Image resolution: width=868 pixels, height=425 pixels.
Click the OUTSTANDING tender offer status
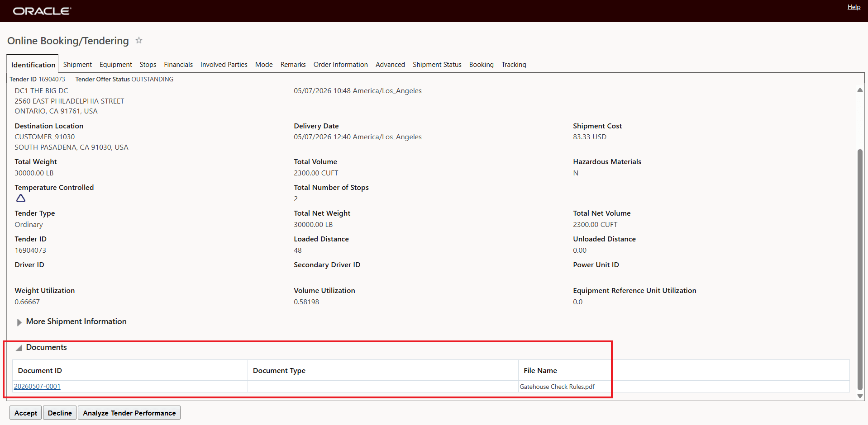coord(152,79)
